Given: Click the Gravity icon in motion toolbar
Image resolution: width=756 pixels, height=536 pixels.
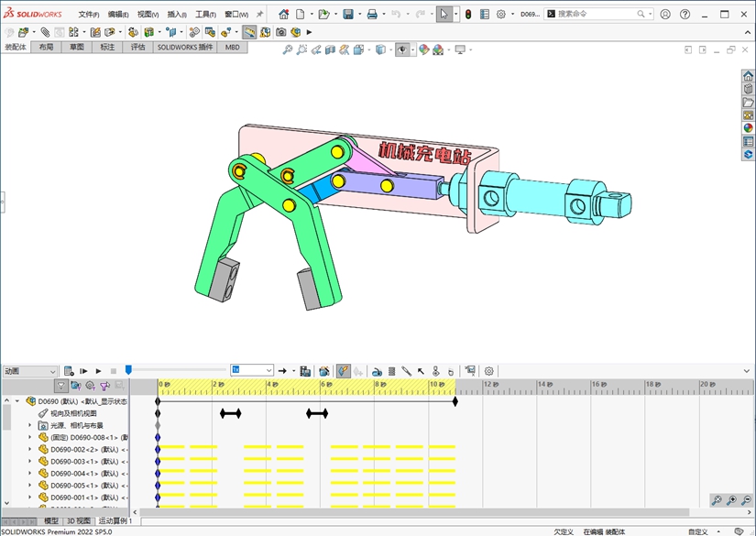Looking at the screenshot, I should tap(450, 371).
